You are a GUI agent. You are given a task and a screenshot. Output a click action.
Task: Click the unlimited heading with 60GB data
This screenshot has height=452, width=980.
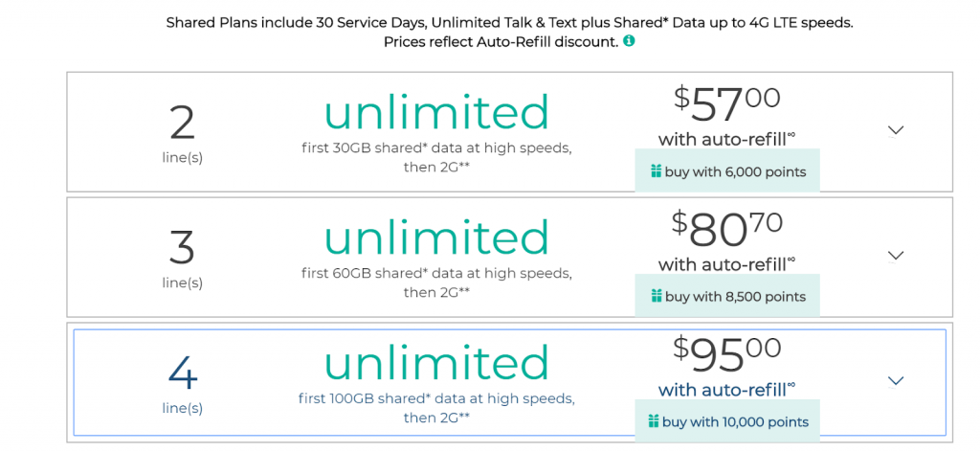point(436,237)
